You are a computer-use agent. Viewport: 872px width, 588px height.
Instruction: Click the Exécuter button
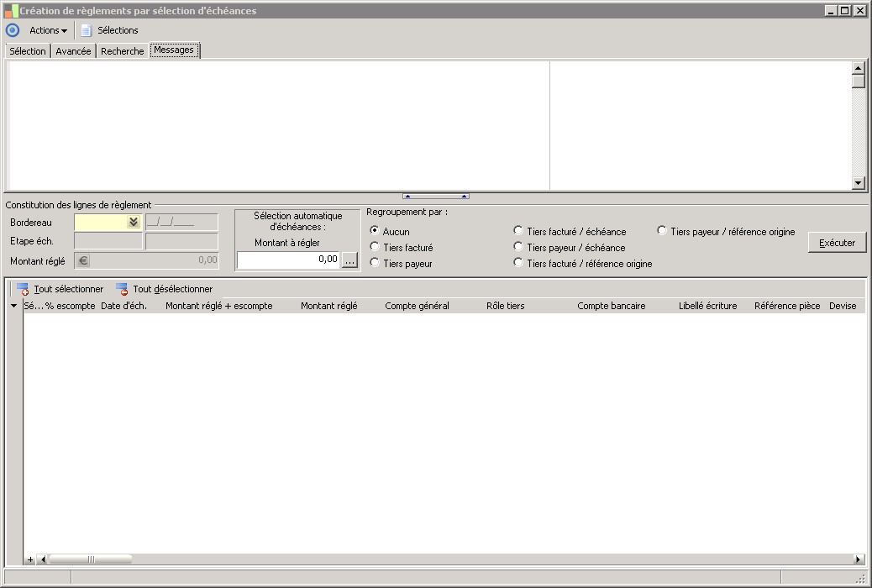[x=837, y=243]
